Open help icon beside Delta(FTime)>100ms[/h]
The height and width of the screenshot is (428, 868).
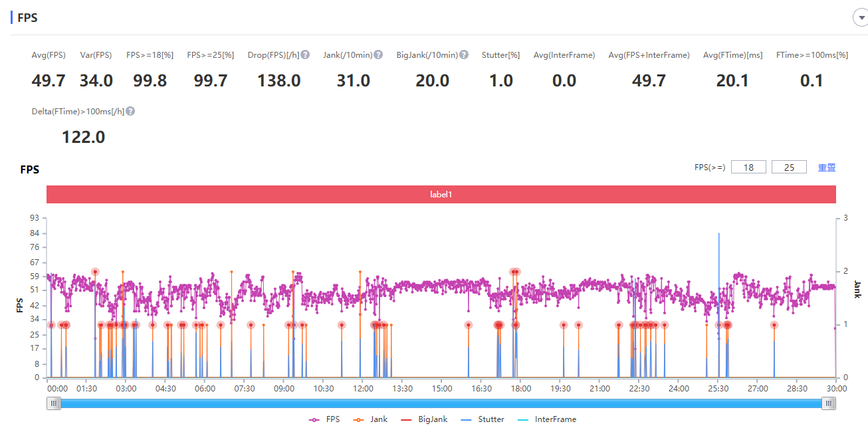click(x=130, y=112)
